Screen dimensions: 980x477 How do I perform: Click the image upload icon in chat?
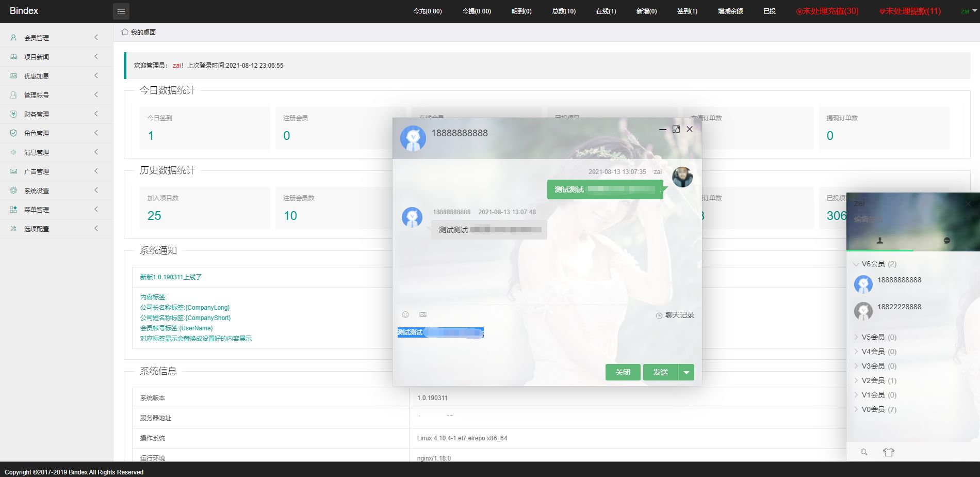tap(423, 315)
